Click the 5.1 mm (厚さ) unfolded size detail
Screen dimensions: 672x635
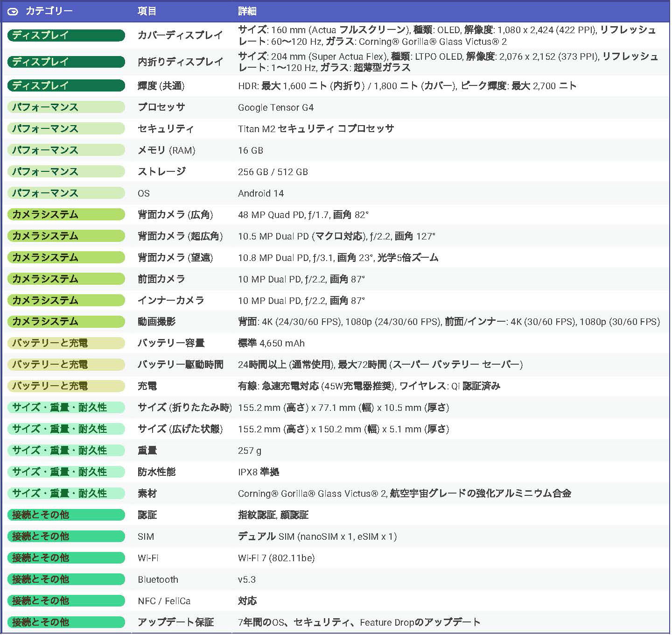tap(343, 429)
